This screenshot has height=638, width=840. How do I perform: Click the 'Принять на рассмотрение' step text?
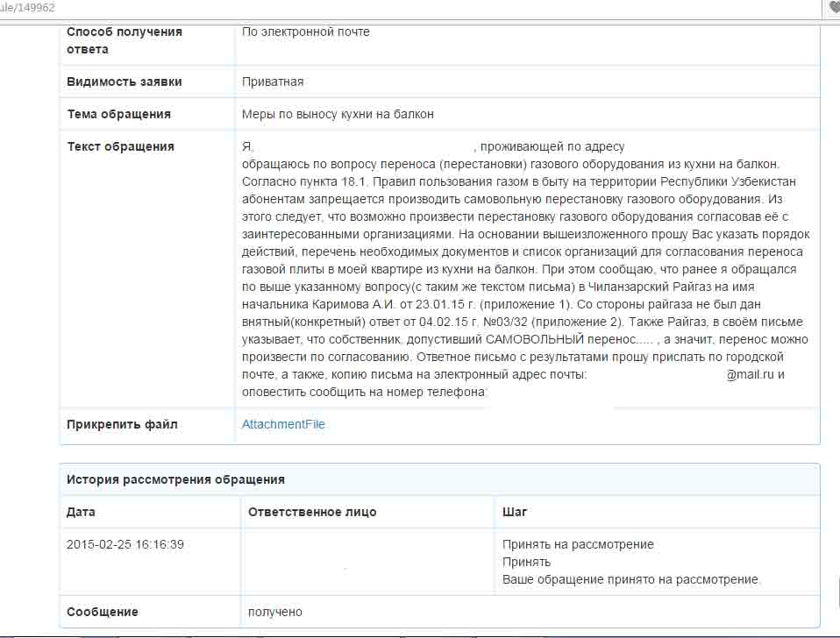pyautogui.click(x=578, y=544)
